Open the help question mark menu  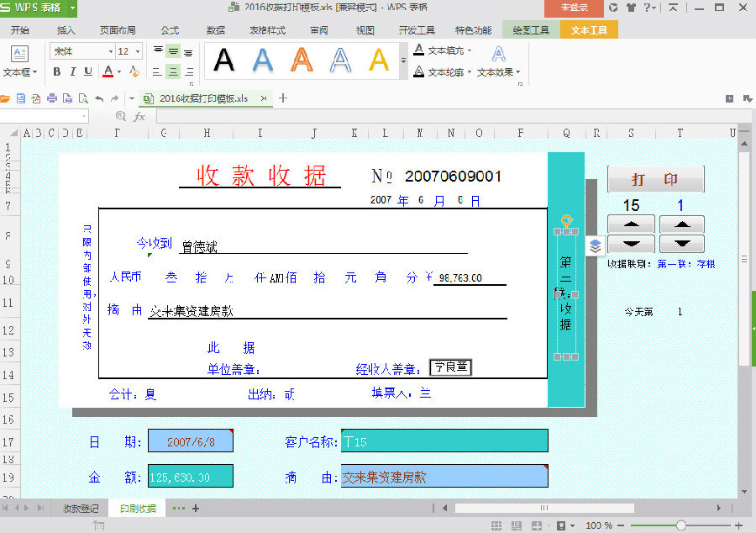pyautogui.click(x=649, y=8)
